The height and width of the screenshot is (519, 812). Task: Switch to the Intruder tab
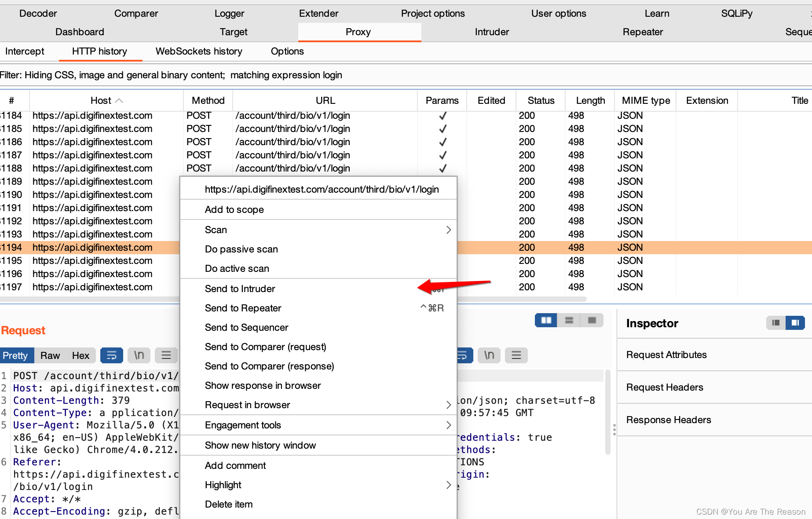point(492,32)
